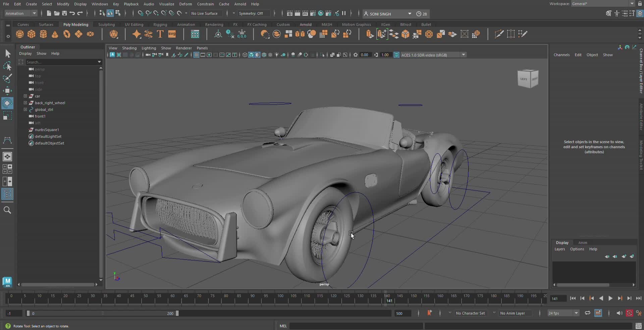Enable snap to grid magnet in the status line
The image size is (644, 330).
coord(140,13)
